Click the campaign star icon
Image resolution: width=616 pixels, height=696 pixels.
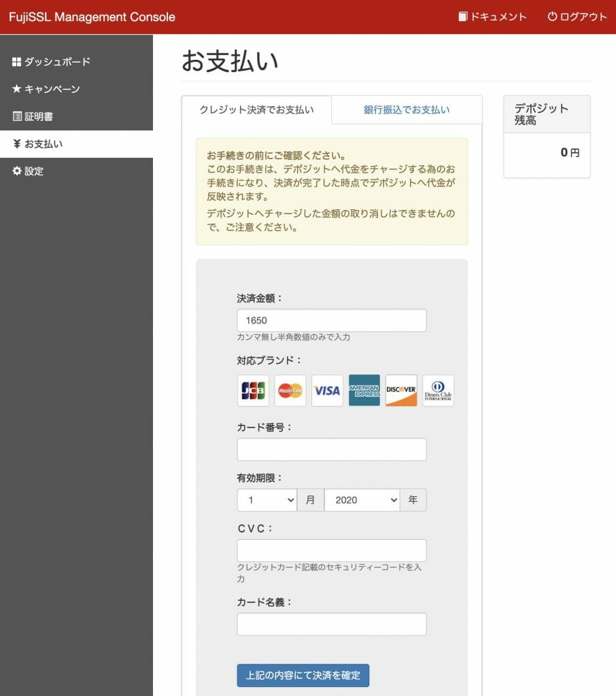point(16,89)
